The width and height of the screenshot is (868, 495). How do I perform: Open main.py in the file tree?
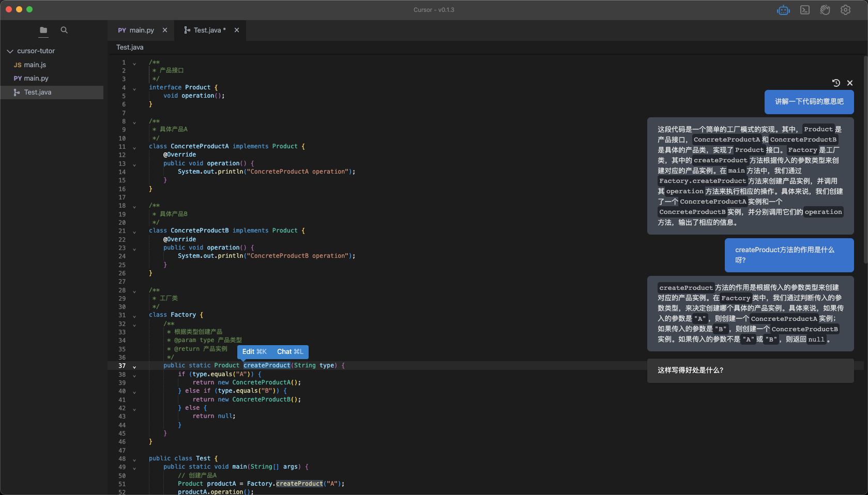click(x=52, y=79)
